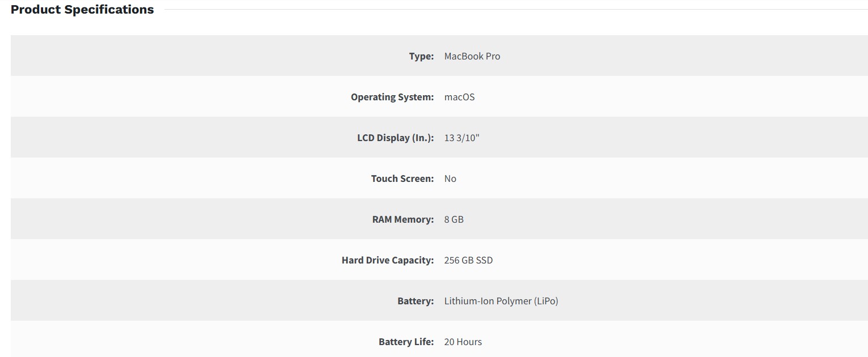Click the Type: label
This screenshot has height=357, width=868.
(x=421, y=56)
